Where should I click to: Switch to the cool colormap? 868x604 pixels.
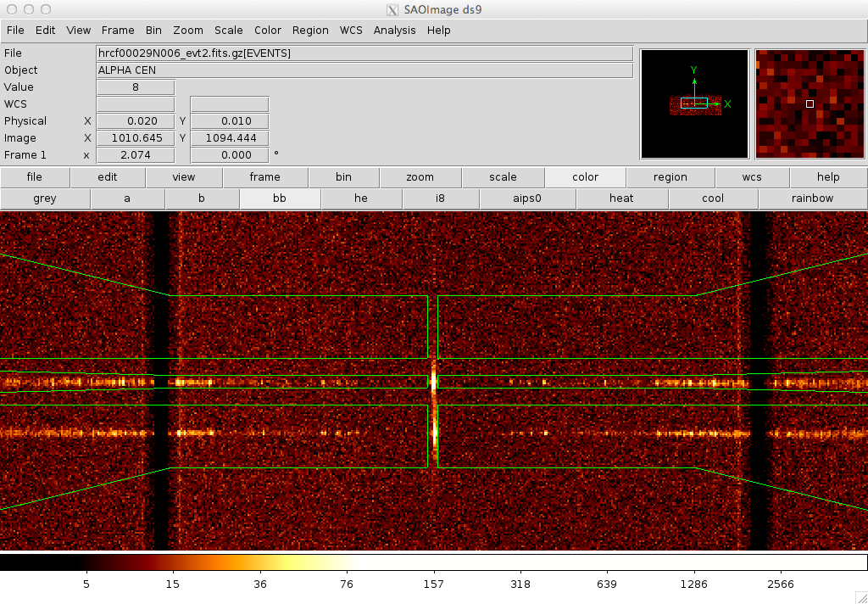pos(713,199)
